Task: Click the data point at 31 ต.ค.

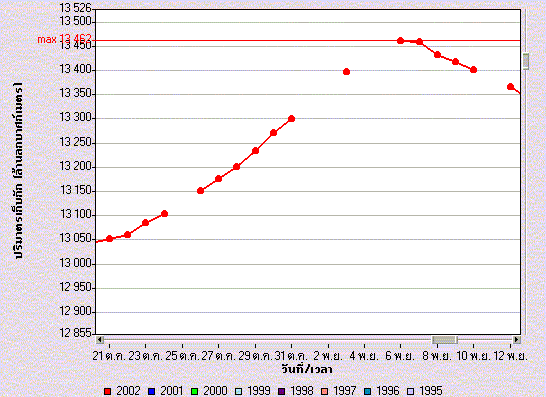Action: pos(291,119)
